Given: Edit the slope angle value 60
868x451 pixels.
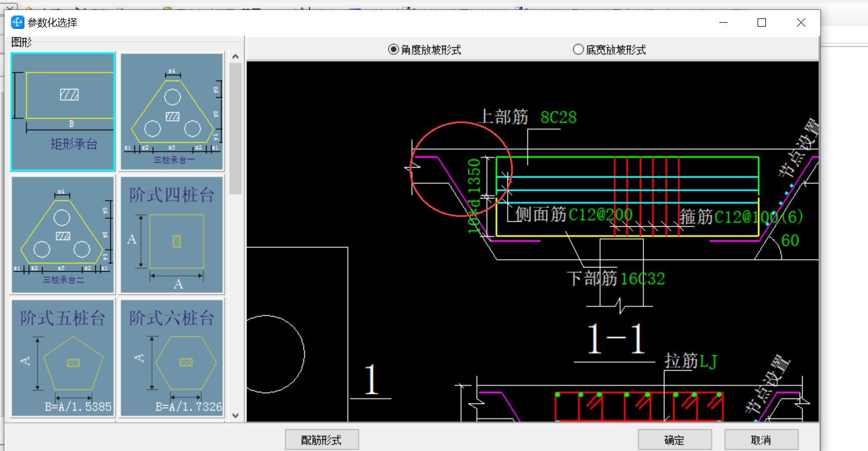Looking at the screenshot, I should click(x=790, y=240).
